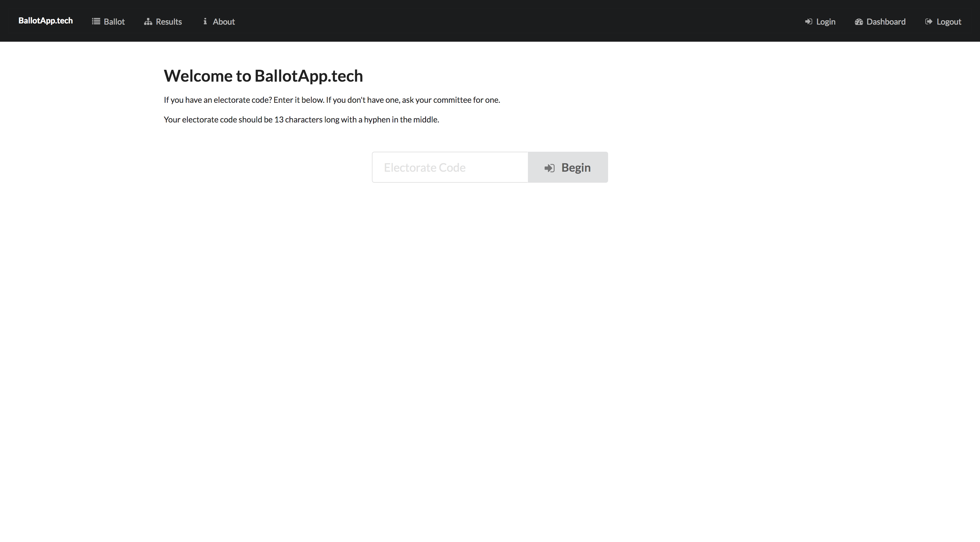Choose the Logout text link

click(x=948, y=22)
